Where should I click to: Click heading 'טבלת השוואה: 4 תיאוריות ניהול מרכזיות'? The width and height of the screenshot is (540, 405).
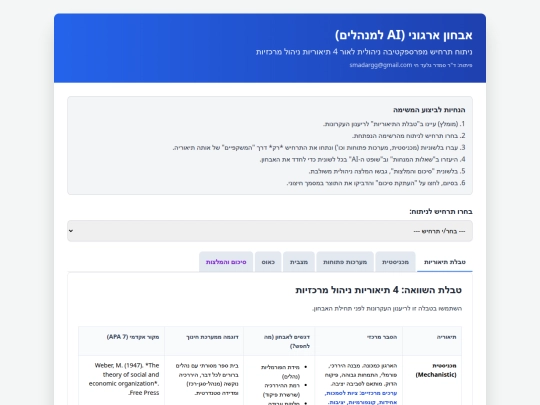point(378,290)
